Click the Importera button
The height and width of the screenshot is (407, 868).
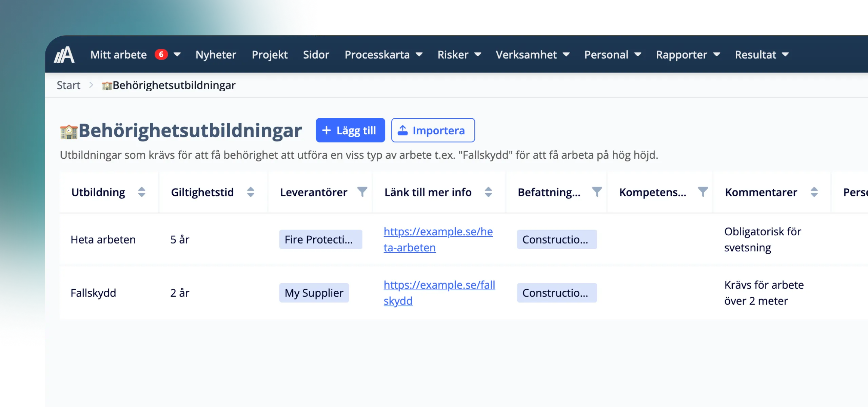(x=433, y=130)
